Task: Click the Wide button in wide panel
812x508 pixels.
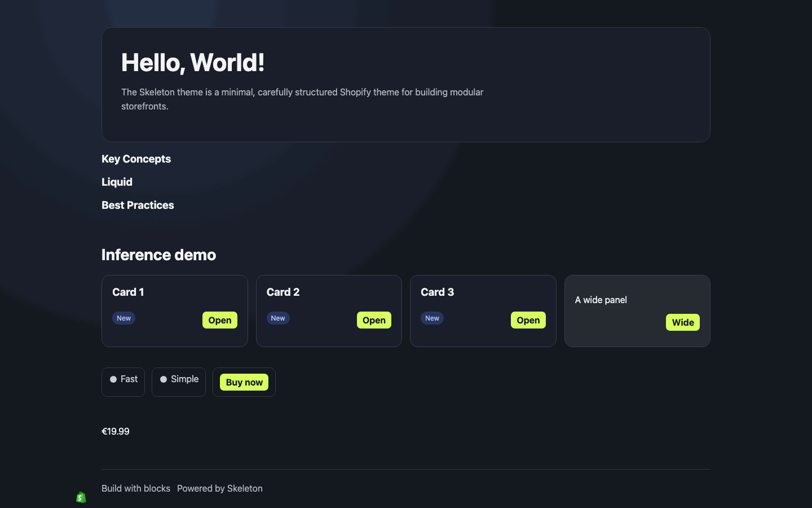Action: [683, 322]
